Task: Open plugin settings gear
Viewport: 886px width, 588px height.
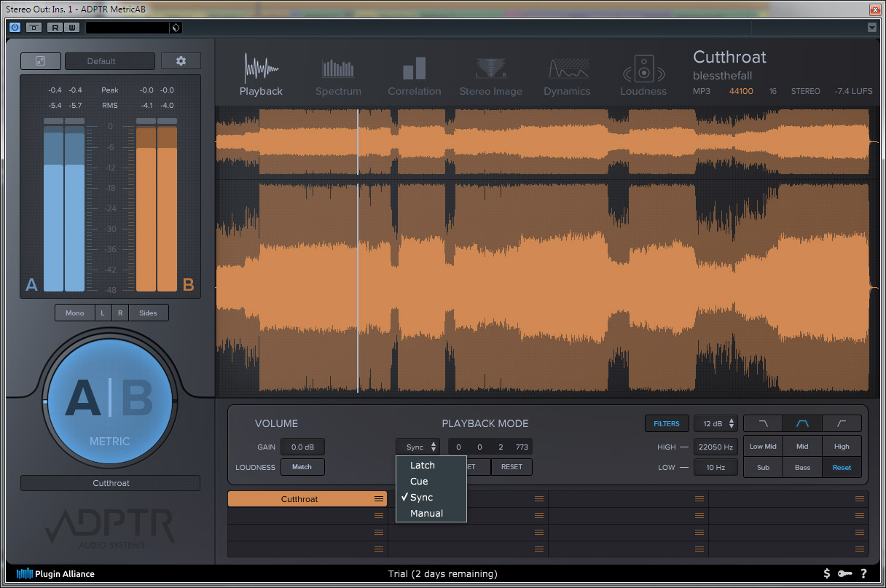Action: 181,61
